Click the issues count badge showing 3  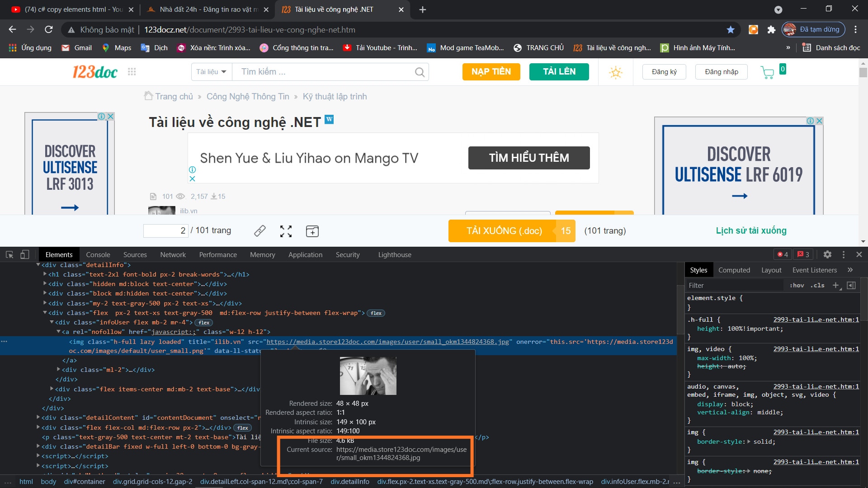pyautogui.click(x=803, y=254)
